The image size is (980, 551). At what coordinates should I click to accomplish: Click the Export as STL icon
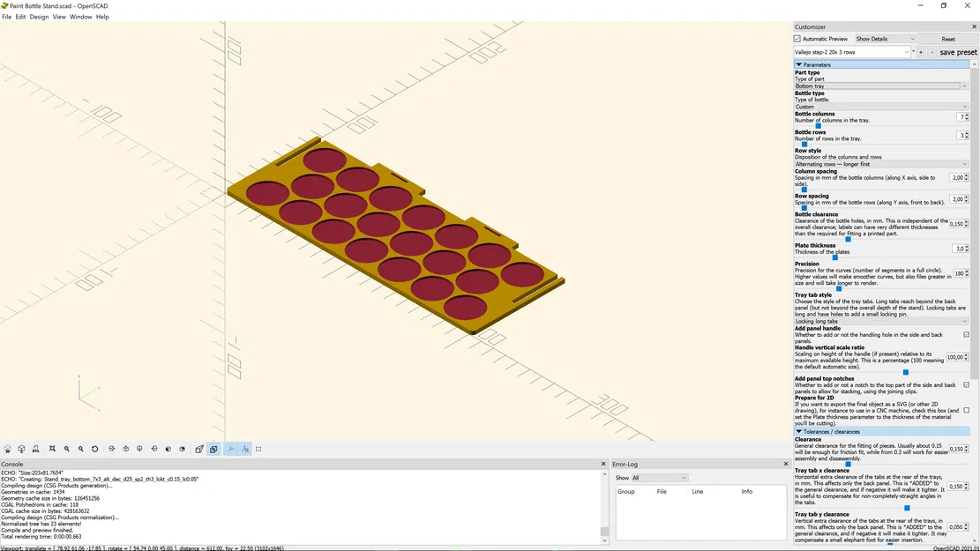(x=35, y=449)
